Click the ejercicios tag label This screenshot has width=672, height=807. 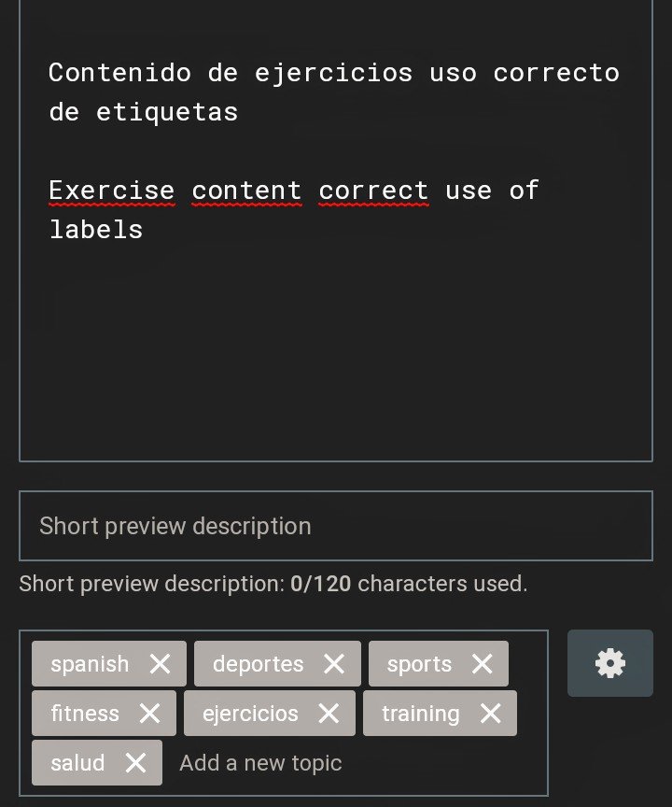pos(250,714)
